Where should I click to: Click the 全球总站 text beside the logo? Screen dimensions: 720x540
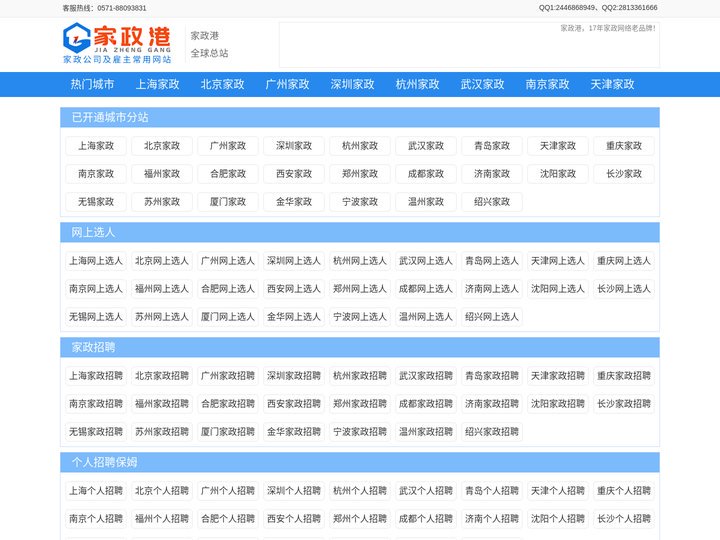coord(209,53)
